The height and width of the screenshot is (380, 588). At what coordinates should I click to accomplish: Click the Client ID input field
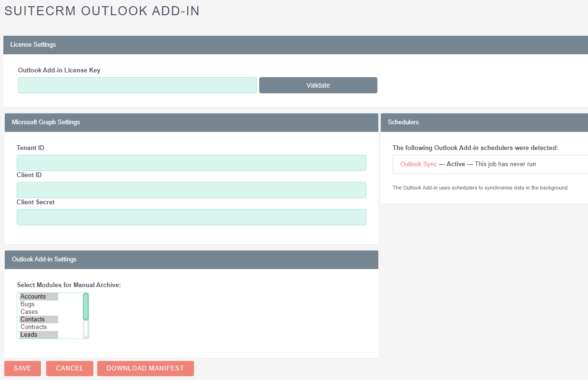tap(192, 190)
